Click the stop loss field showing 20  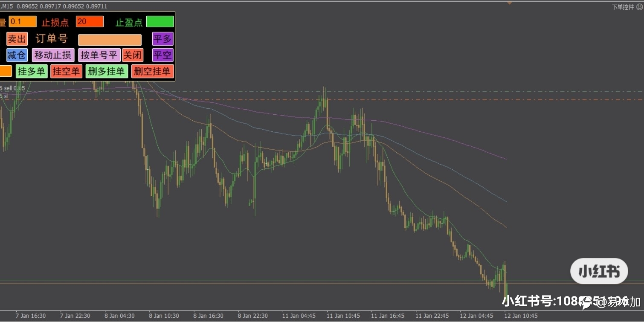click(x=90, y=22)
